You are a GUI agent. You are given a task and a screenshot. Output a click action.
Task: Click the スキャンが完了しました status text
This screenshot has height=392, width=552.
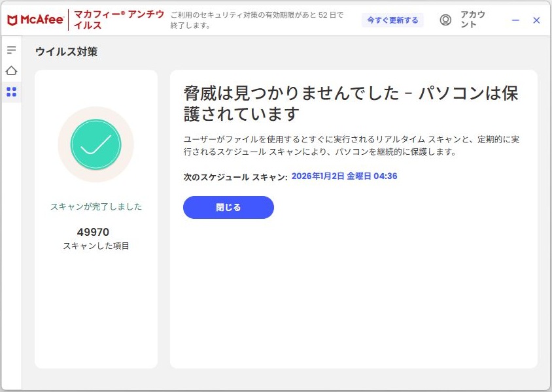[x=95, y=206]
